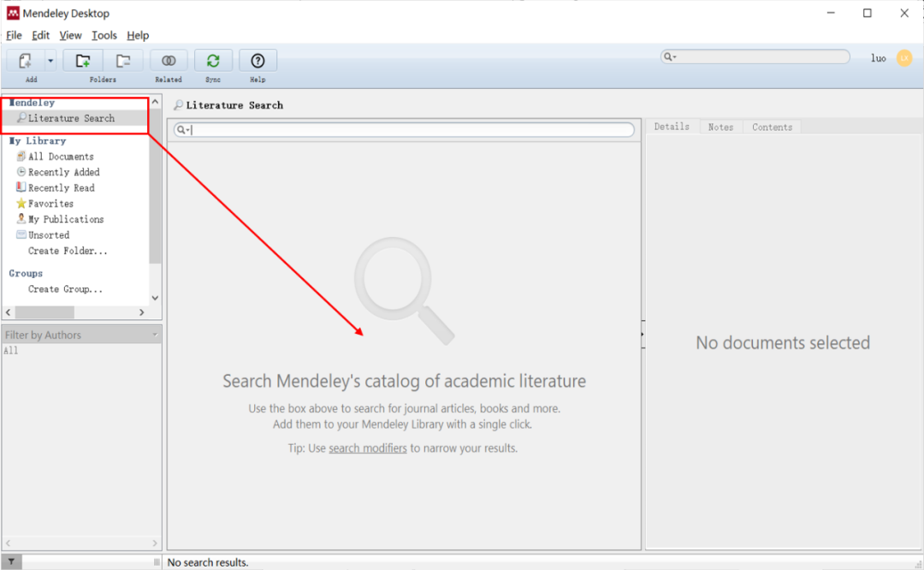Open the File menu

coord(14,35)
